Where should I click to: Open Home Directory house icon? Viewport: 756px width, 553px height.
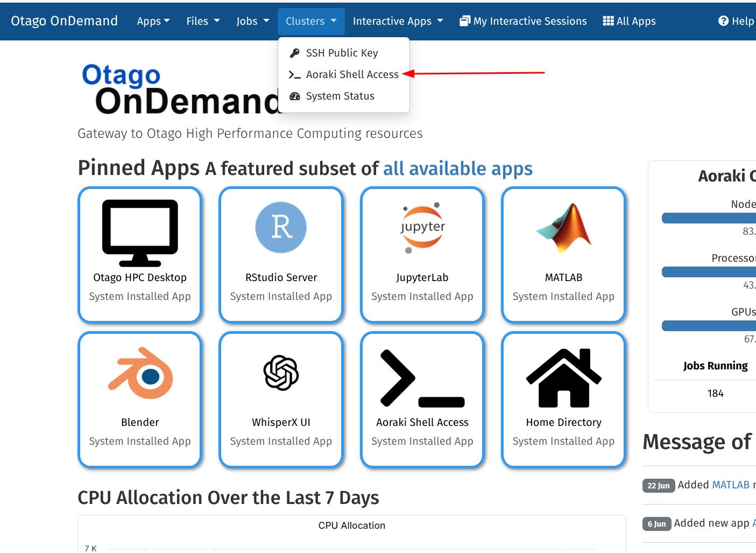(563, 377)
